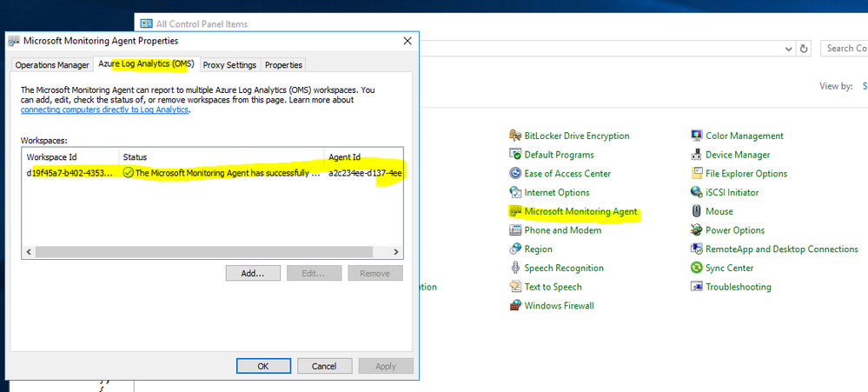Expand the address bar history dropdown
This screenshot has height=392, width=868.
tap(790, 49)
